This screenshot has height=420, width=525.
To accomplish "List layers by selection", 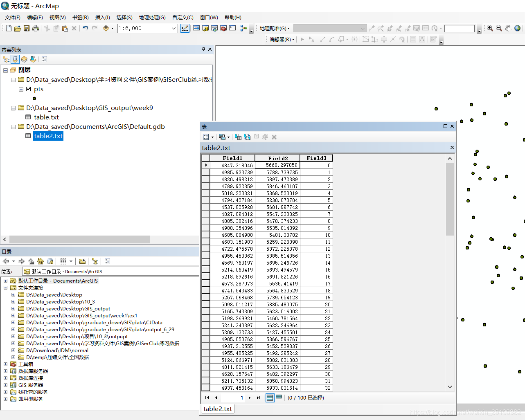I will pos(33,59).
